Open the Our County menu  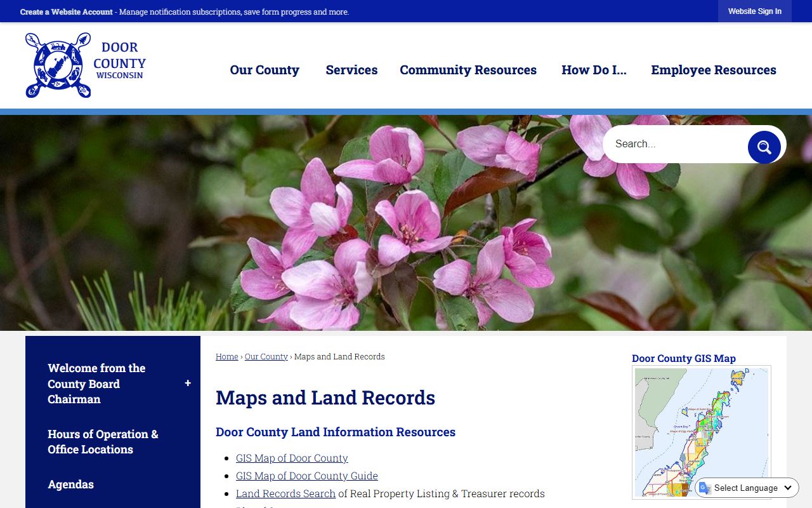click(x=265, y=70)
